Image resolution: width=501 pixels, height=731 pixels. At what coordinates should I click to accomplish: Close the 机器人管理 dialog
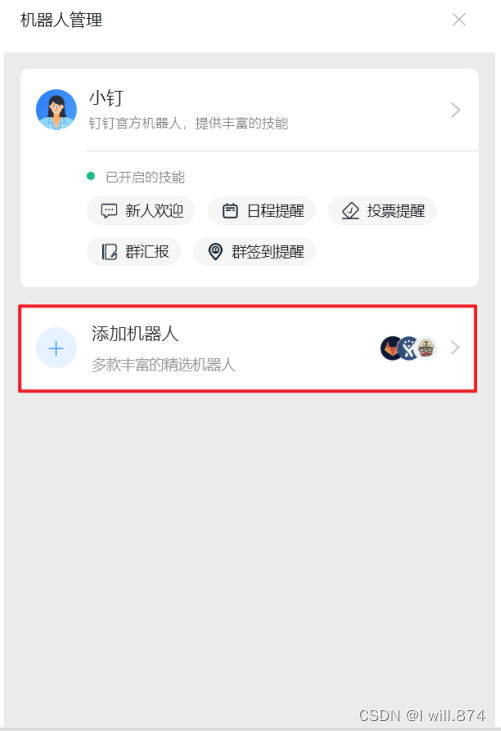pyautogui.click(x=459, y=20)
